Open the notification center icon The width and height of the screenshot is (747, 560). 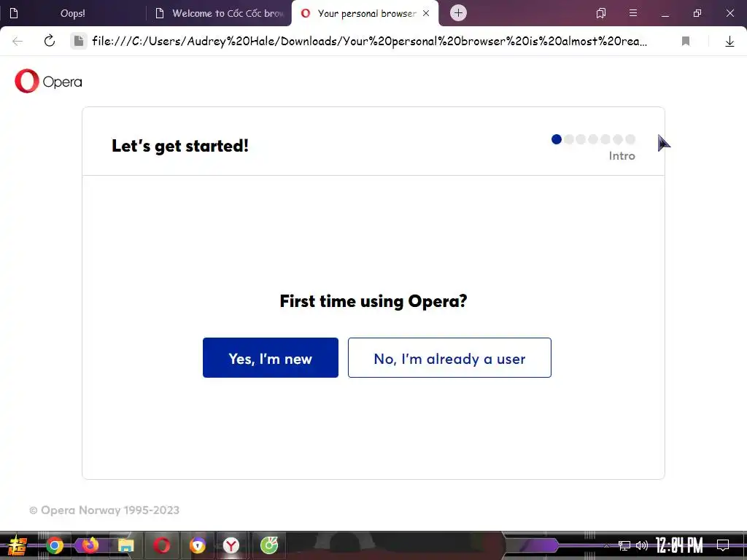(723, 545)
